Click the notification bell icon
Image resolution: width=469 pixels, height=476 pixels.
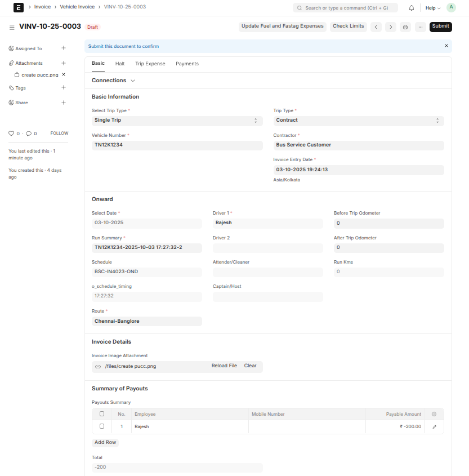coord(412,8)
